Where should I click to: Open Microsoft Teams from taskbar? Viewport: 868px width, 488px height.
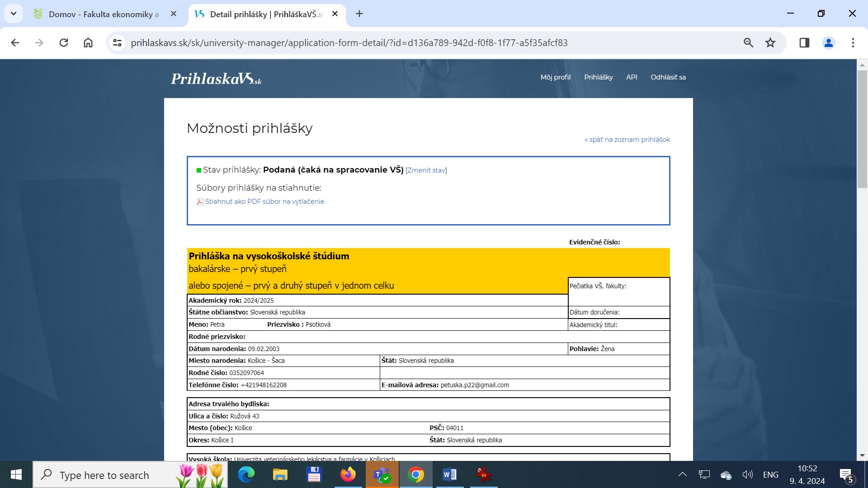point(382,475)
